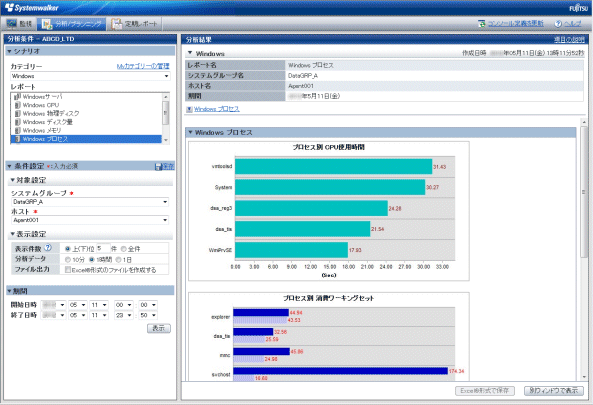Viewport: 593px width, 405px height.
Task: Select the 1時間 analysis data radio
Action: [x=92, y=260]
